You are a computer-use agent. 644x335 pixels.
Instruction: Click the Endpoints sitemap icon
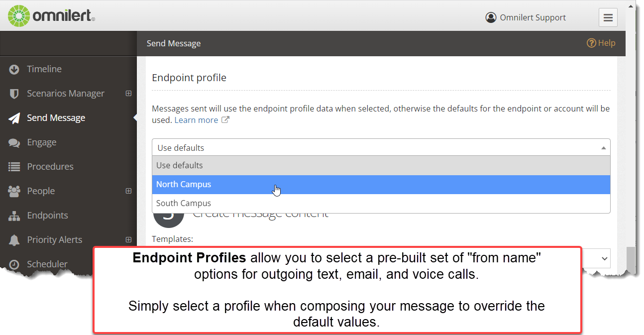click(14, 216)
